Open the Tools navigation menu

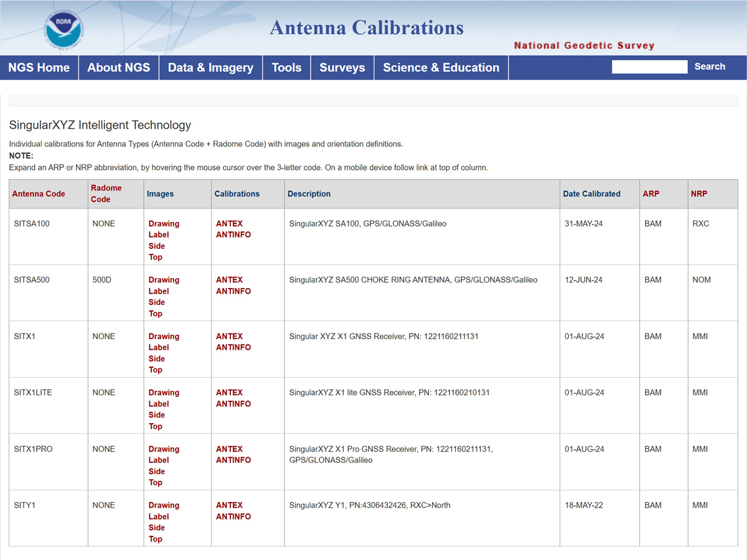[286, 68]
